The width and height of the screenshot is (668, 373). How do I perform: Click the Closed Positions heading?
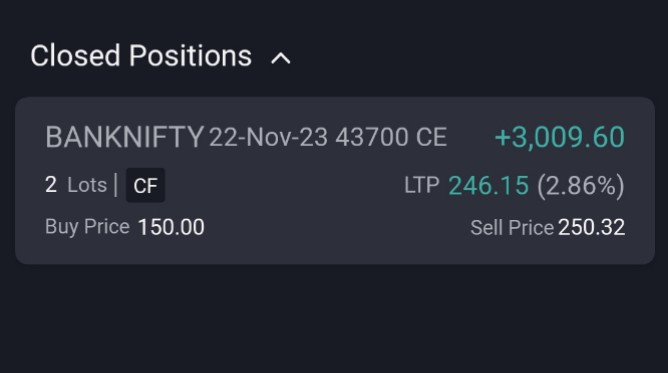pos(141,56)
